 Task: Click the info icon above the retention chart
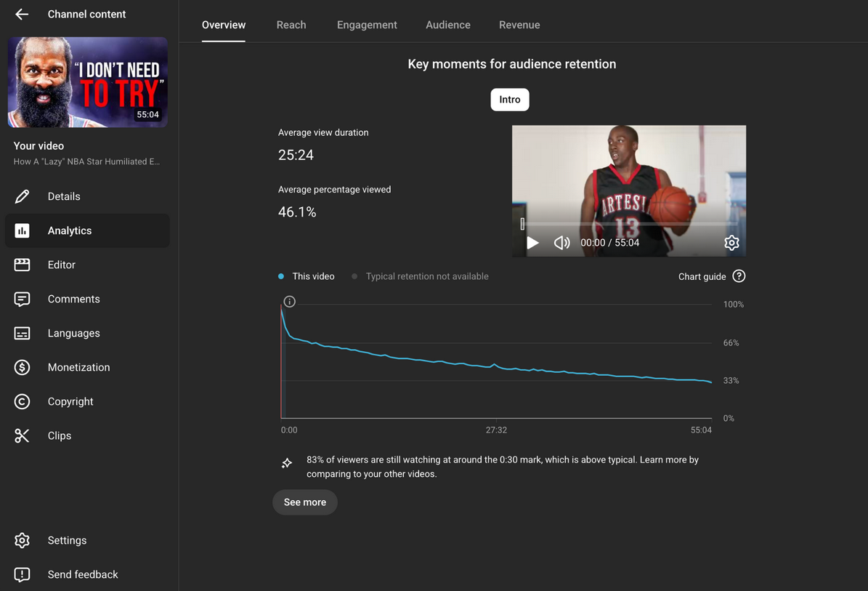(290, 302)
